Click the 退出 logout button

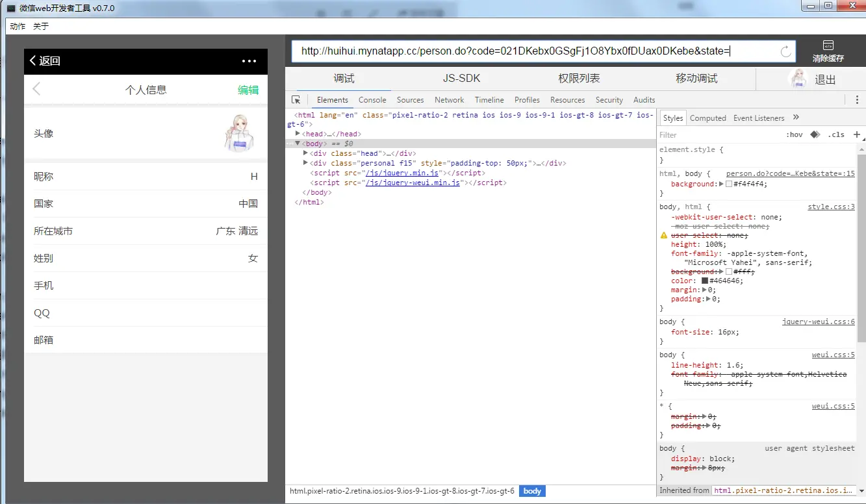coord(825,79)
